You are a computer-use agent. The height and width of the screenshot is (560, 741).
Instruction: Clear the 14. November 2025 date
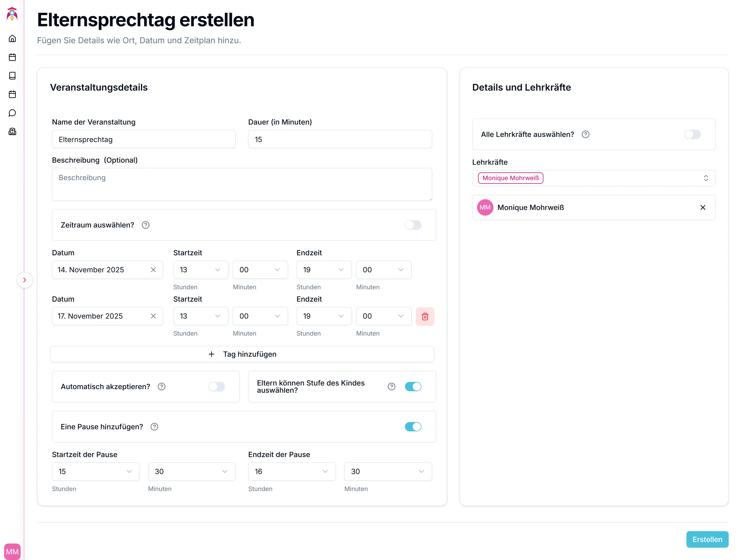153,270
